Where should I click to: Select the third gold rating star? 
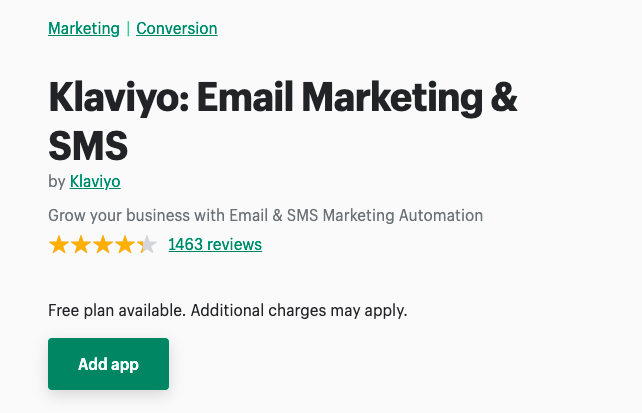[102, 244]
